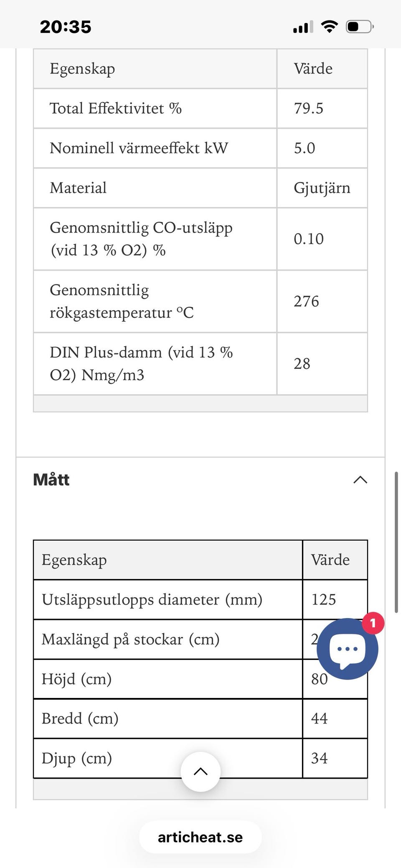This screenshot has height=868, width=401.
Task: Click the page scrollbar on the right edge
Action: [x=396, y=542]
